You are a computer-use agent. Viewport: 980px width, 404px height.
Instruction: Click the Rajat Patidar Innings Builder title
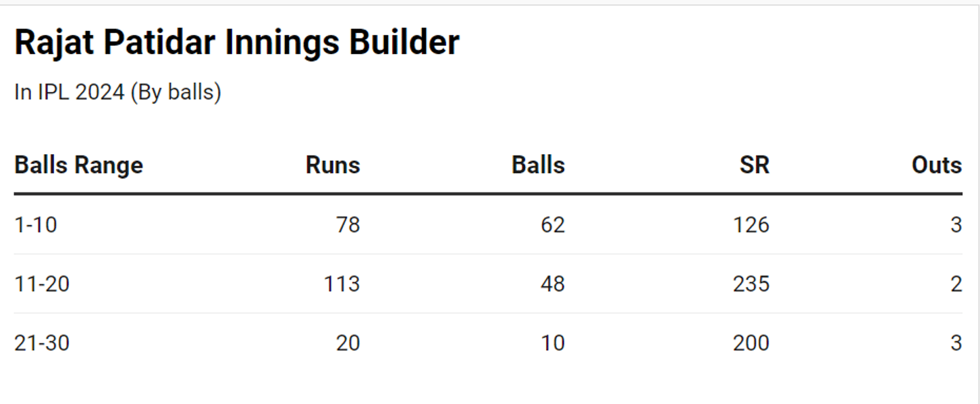pos(237,43)
